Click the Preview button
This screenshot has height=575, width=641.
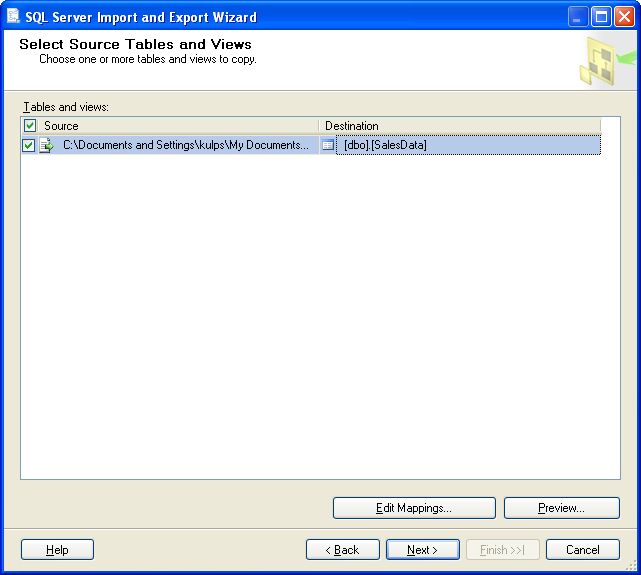(x=562, y=508)
